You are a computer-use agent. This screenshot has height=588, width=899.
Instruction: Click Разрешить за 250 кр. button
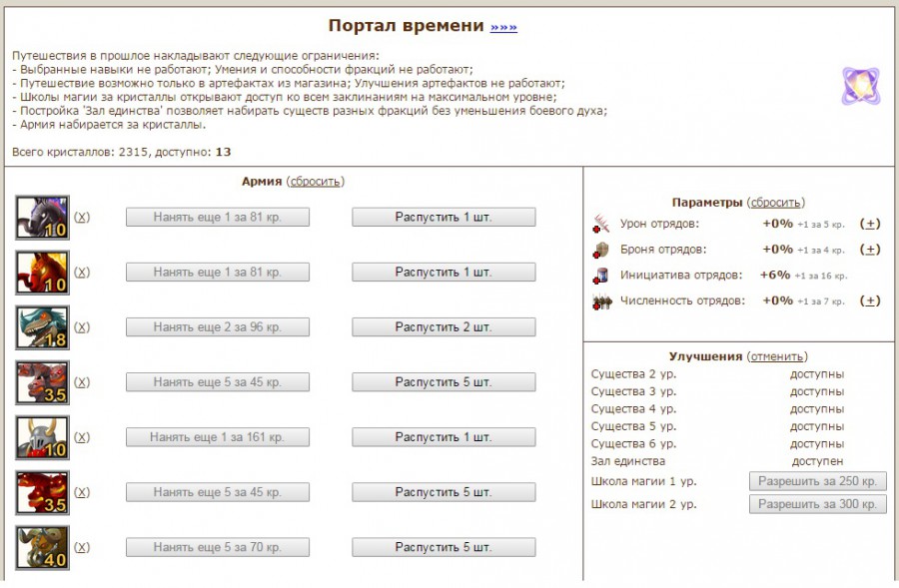[x=817, y=481]
